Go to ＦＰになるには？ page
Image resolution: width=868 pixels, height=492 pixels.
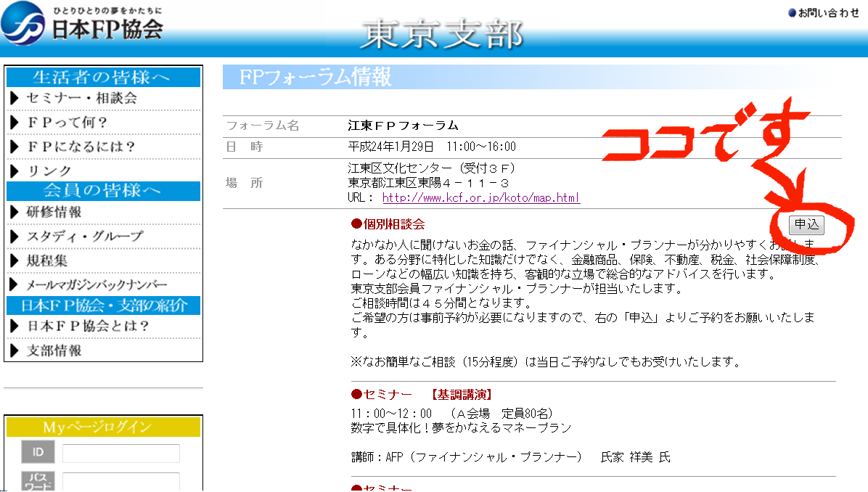tap(81, 147)
